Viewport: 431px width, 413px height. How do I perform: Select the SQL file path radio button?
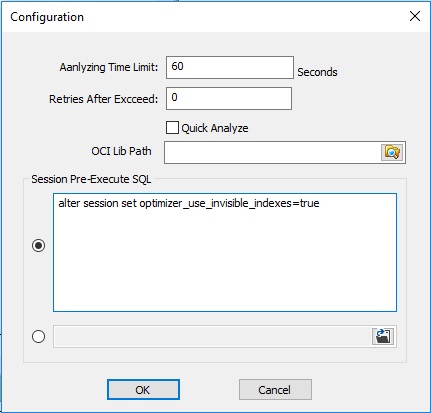click(x=38, y=336)
